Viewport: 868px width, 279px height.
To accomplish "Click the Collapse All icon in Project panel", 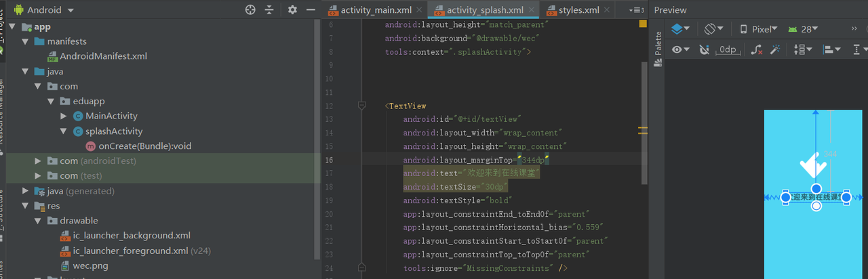I will click(269, 9).
